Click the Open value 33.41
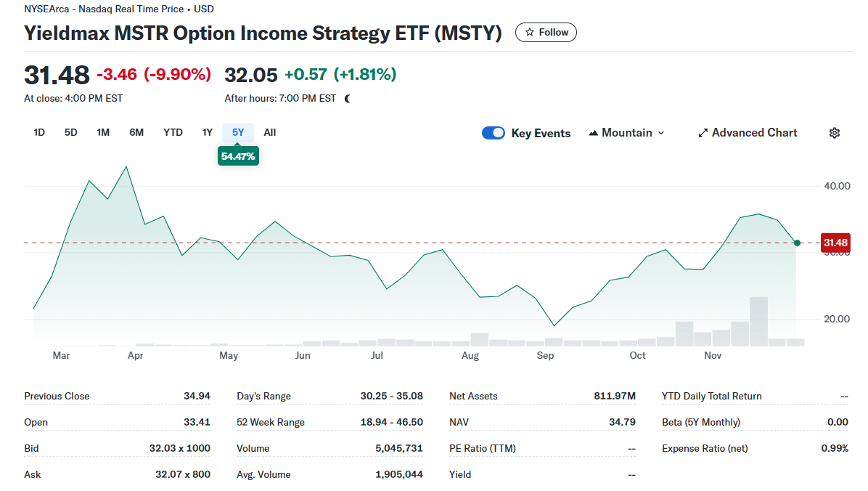 (197, 422)
